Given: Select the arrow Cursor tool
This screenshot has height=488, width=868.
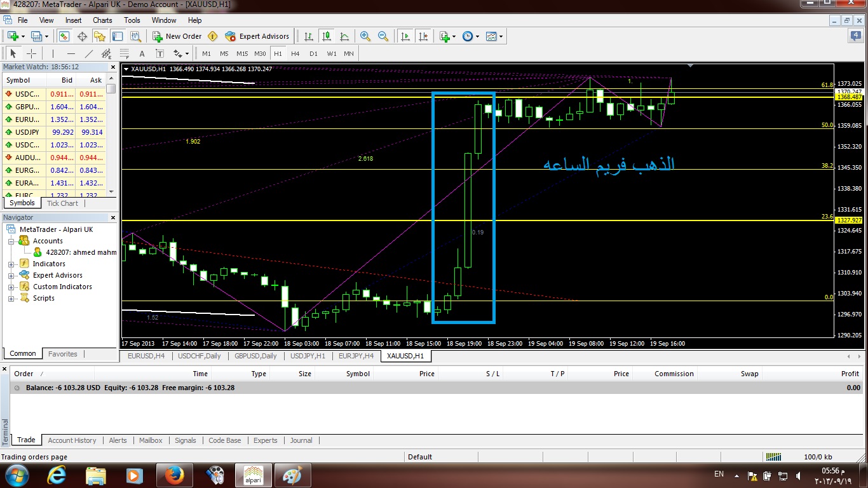Looking at the screenshot, I should [13, 53].
